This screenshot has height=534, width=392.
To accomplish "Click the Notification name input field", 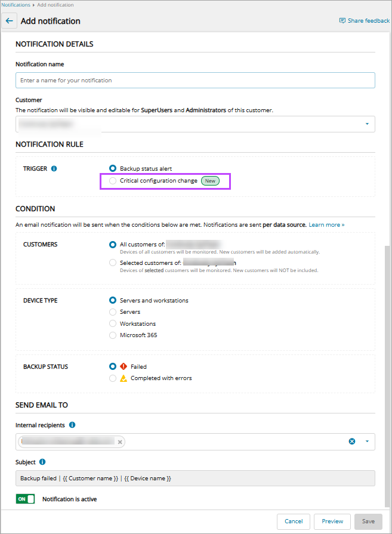I will click(x=195, y=81).
